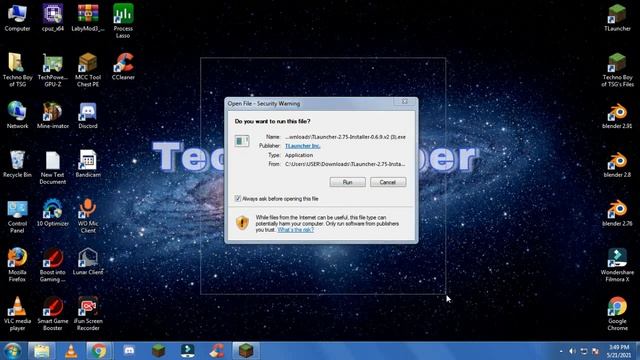Open the Network desktop icon
Screen dimensions: 640x360
[17, 115]
